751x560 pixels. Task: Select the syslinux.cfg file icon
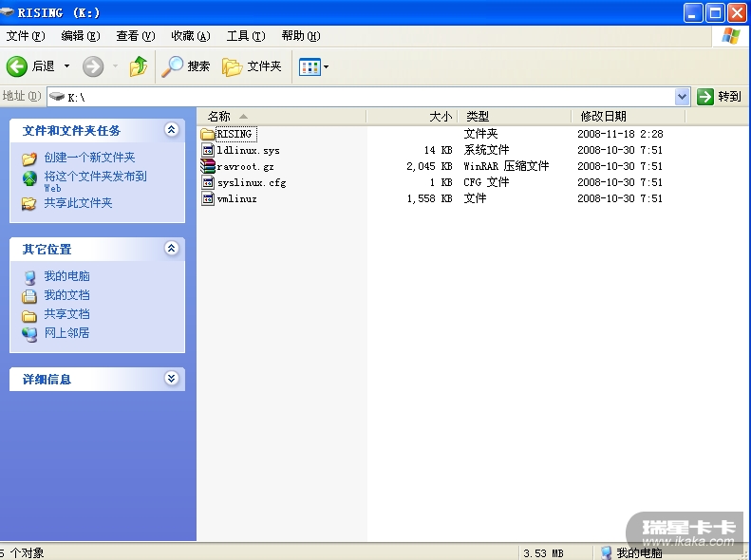[207, 182]
